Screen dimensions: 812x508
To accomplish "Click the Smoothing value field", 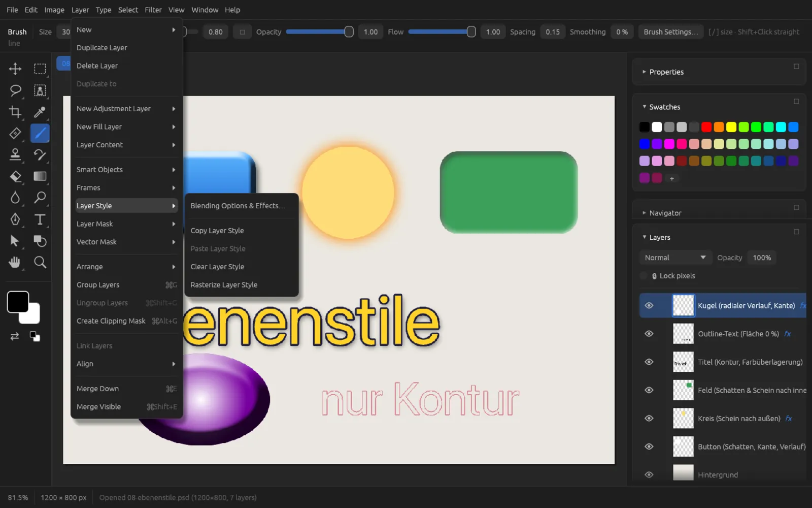I will (x=622, y=31).
